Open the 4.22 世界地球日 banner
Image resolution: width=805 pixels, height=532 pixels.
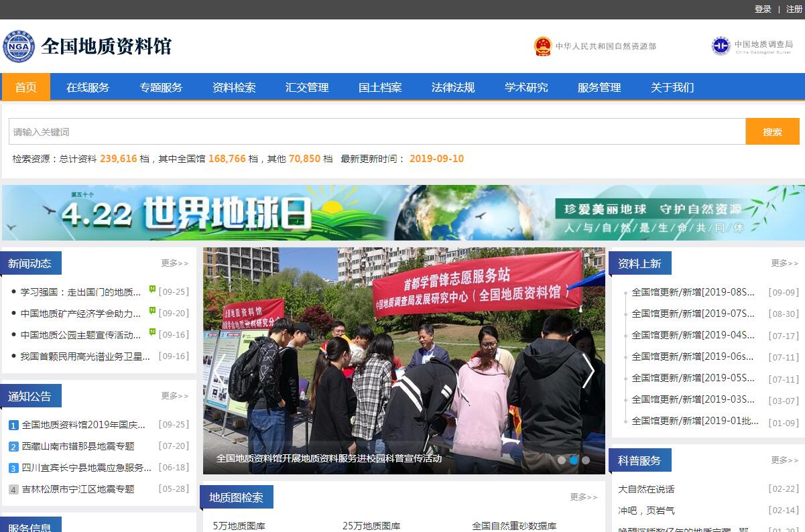point(403,212)
